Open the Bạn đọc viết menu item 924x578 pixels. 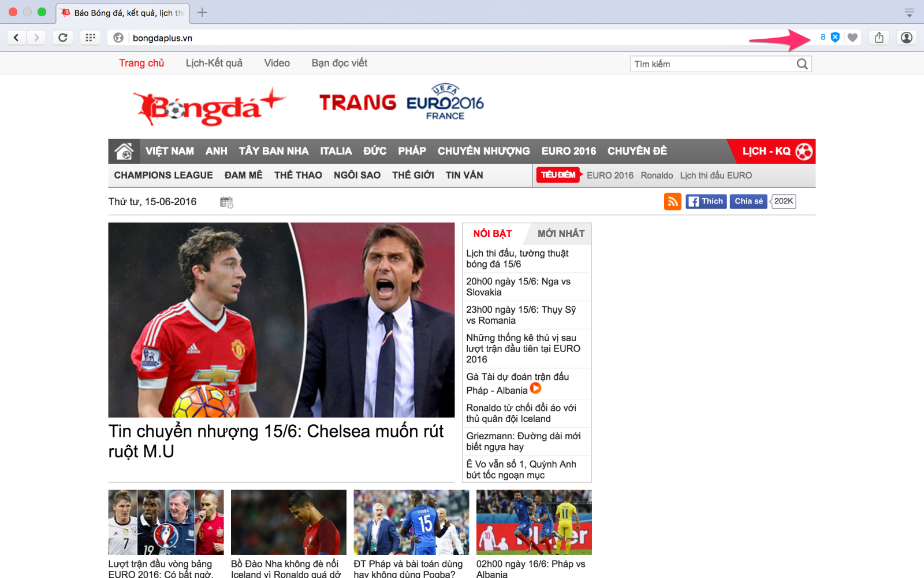(x=339, y=63)
